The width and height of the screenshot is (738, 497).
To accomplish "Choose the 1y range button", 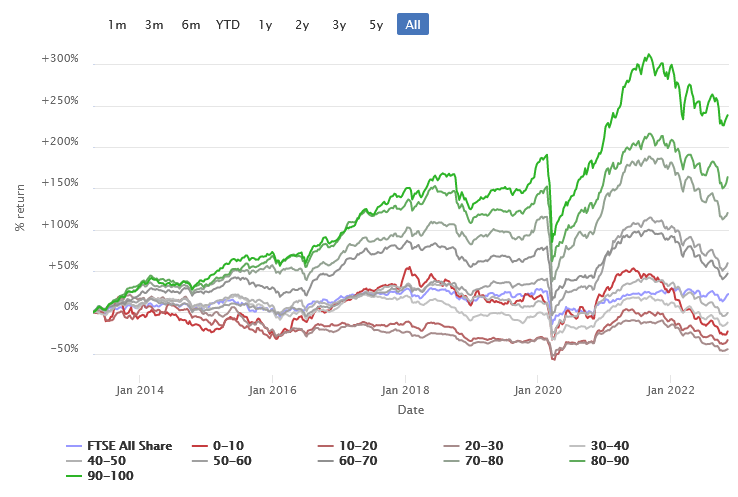I will (x=265, y=24).
